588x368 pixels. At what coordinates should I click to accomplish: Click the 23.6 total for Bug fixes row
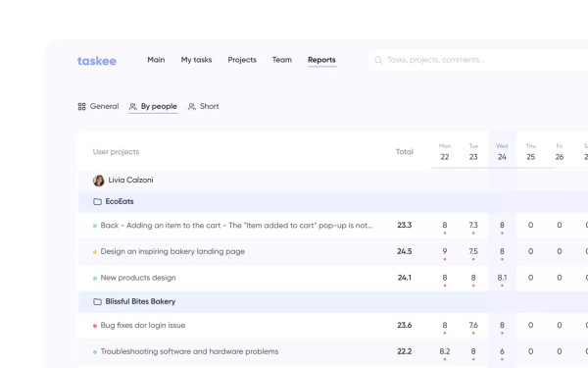coord(404,325)
